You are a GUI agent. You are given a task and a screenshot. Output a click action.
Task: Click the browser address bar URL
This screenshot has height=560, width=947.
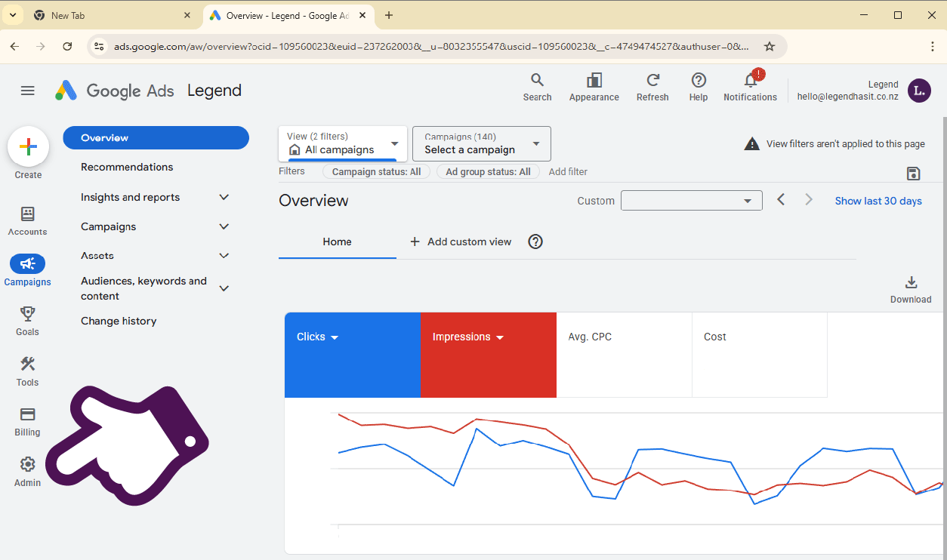[431, 47]
